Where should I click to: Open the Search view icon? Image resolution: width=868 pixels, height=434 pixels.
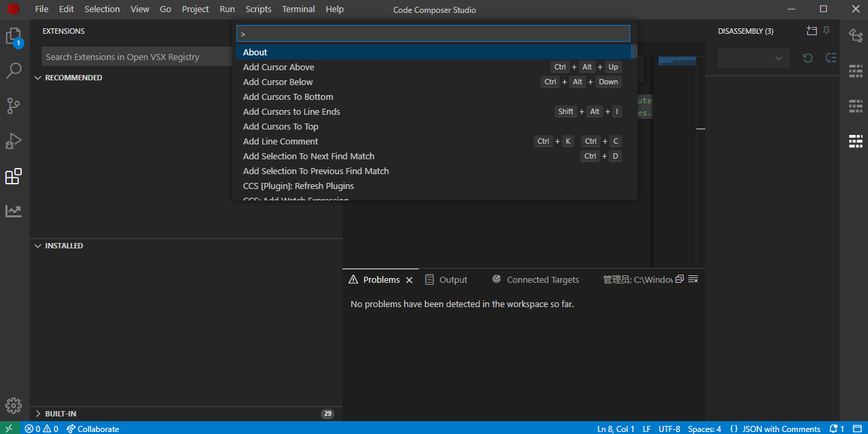click(x=14, y=70)
